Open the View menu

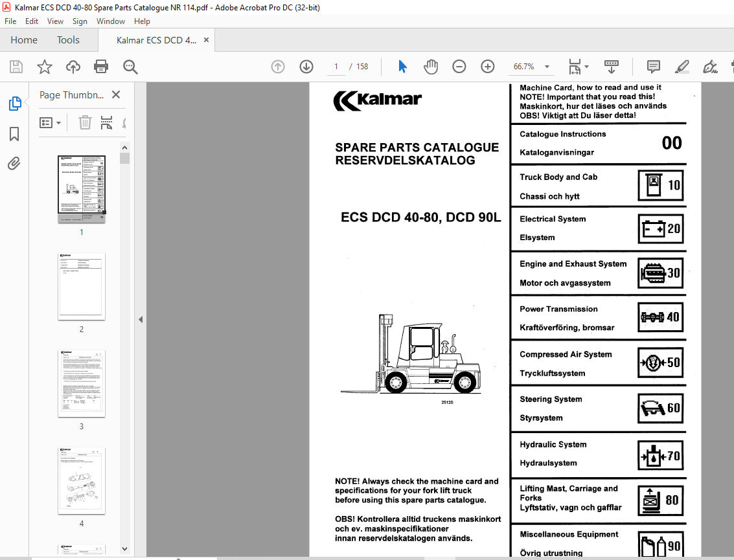point(55,21)
